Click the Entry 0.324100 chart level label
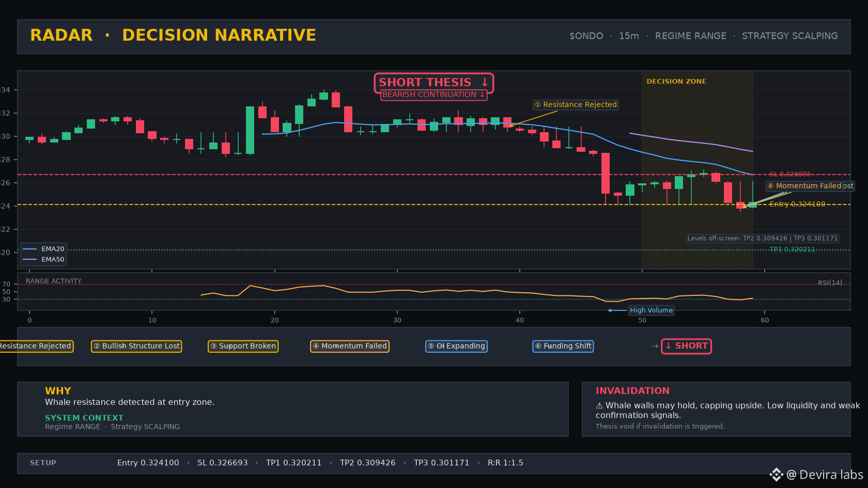Viewport: 868px width, 488px height. tap(797, 204)
